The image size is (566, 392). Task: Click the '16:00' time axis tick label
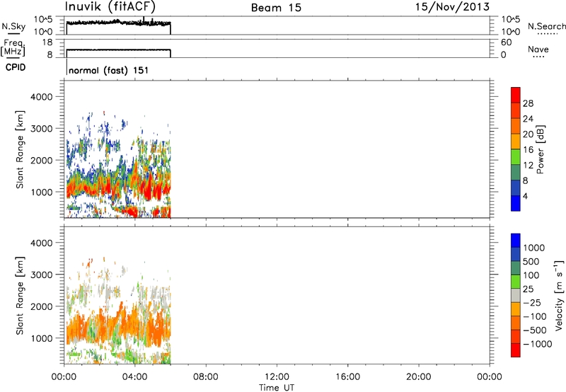point(347,377)
